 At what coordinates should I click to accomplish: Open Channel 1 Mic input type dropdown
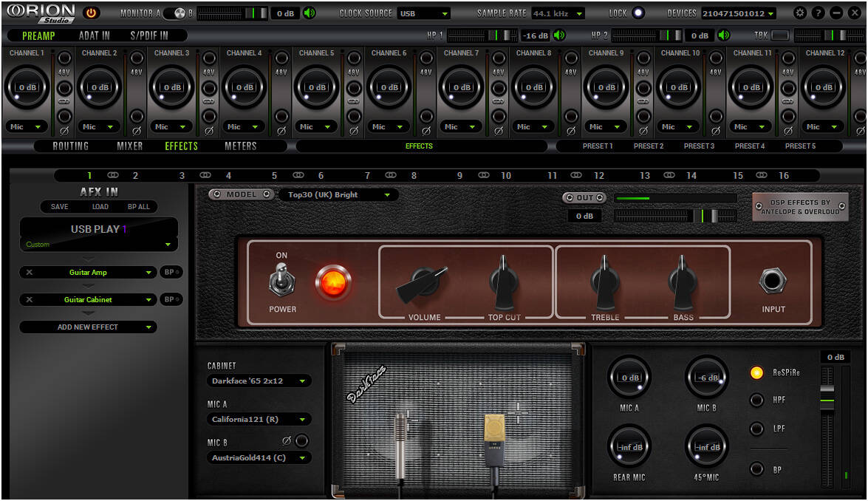click(x=26, y=127)
